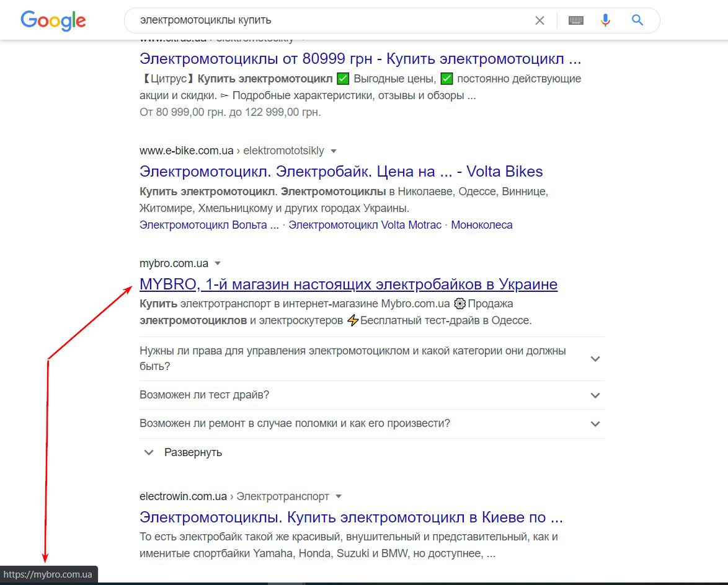Screen dimensions: 728x585
Task: Click price range text От 80 999,00 грн.
Action: pos(230,112)
